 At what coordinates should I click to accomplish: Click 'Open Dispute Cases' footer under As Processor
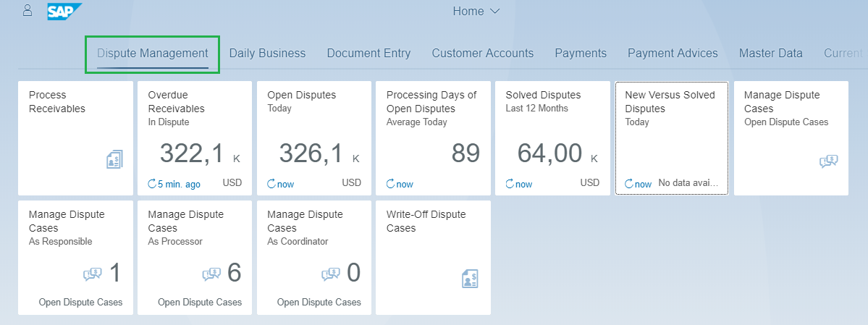coord(200,303)
